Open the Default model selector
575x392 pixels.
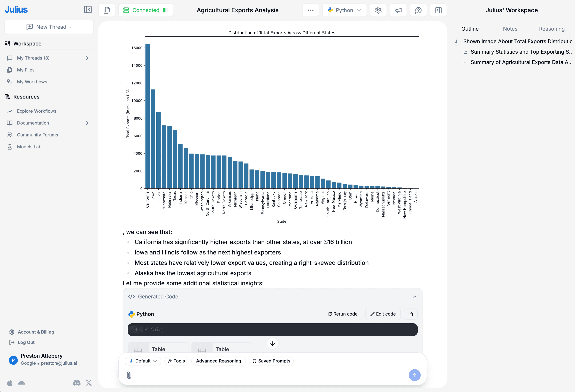click(143, 361)
